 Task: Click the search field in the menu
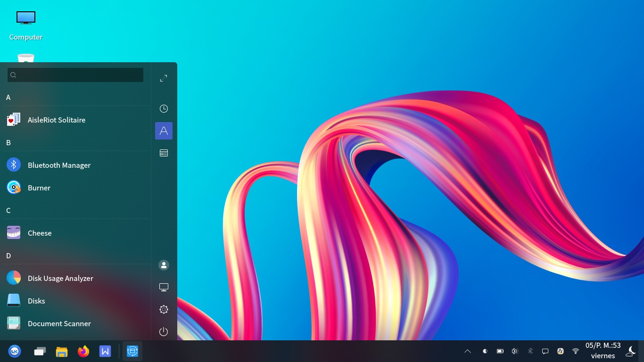click(75, 75)
